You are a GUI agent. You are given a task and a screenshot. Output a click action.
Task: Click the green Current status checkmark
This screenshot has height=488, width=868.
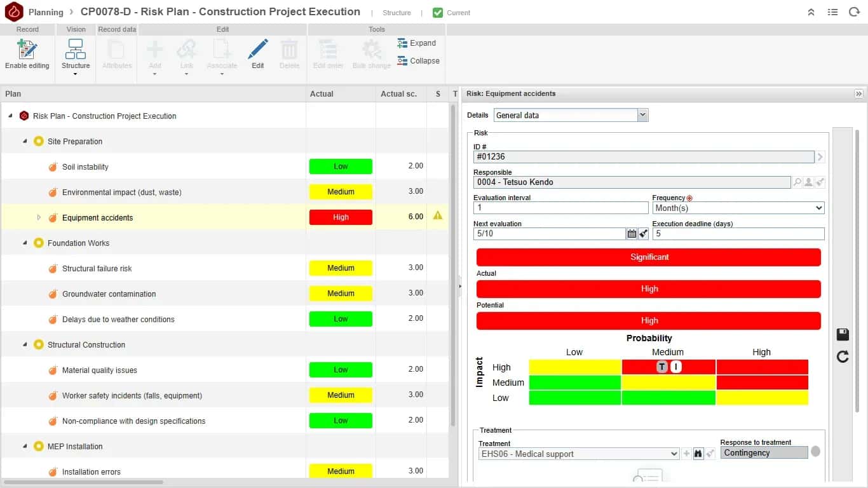pyautogui.click(x=438, y=13)
